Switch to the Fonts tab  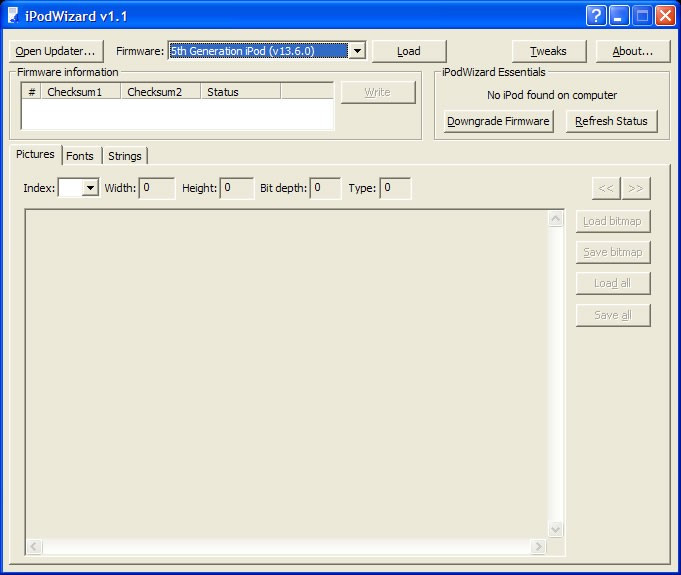[x=80, y=156]
